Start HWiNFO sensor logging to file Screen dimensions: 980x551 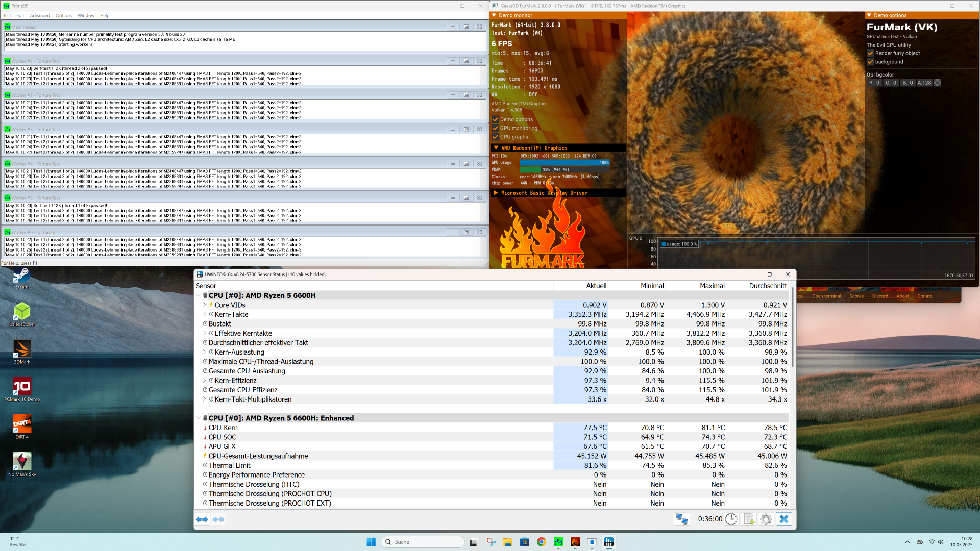click(x=749, y=519)
